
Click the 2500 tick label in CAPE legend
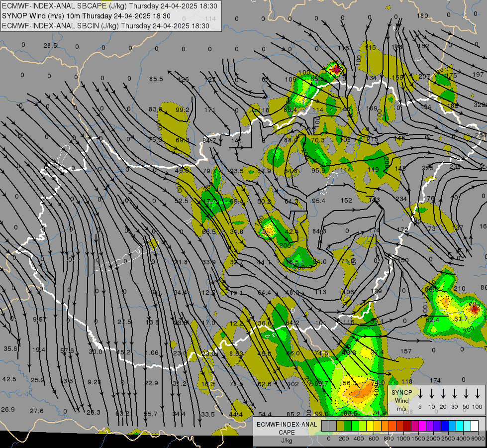448,439
